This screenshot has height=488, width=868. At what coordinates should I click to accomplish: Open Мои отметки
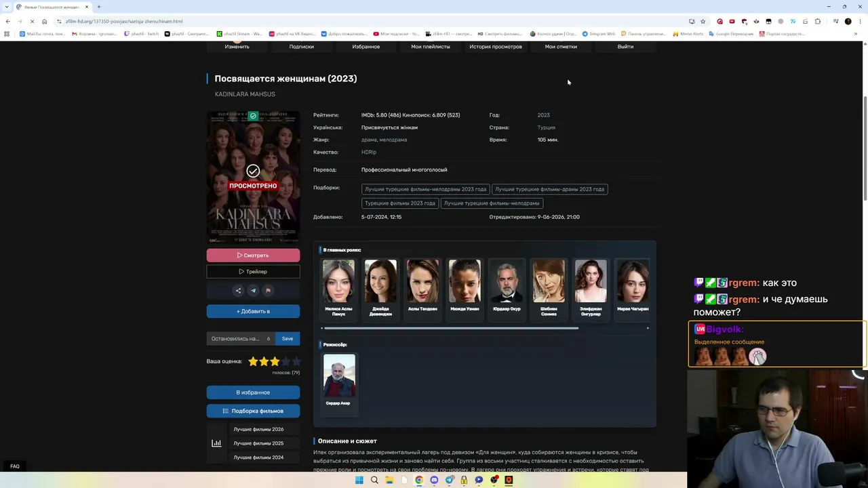tap(561, 47)
